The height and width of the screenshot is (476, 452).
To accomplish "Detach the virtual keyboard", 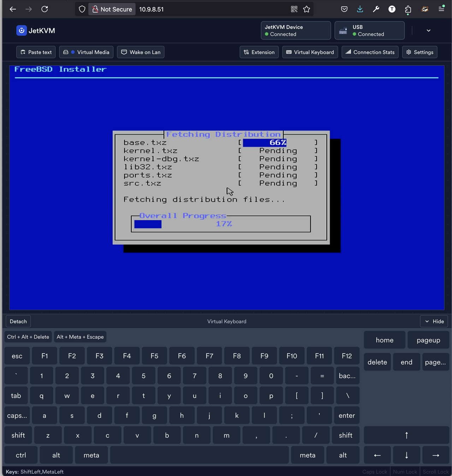I will [18, 321].
